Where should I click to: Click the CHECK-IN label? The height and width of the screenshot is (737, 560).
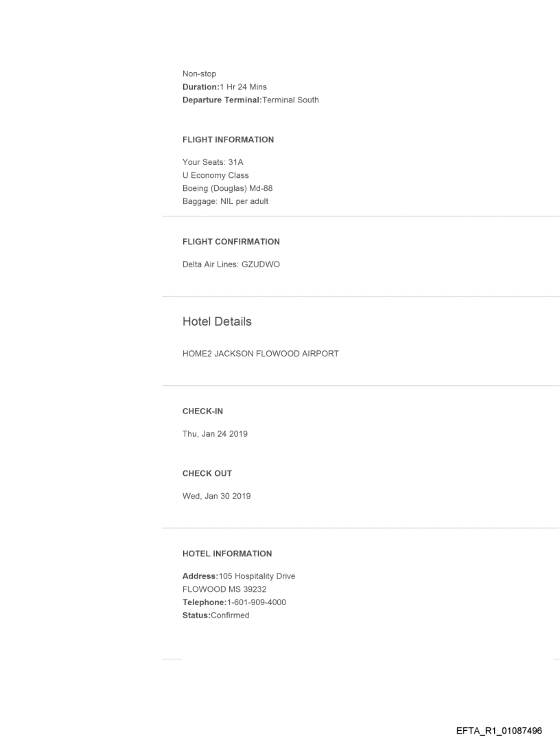202,411
